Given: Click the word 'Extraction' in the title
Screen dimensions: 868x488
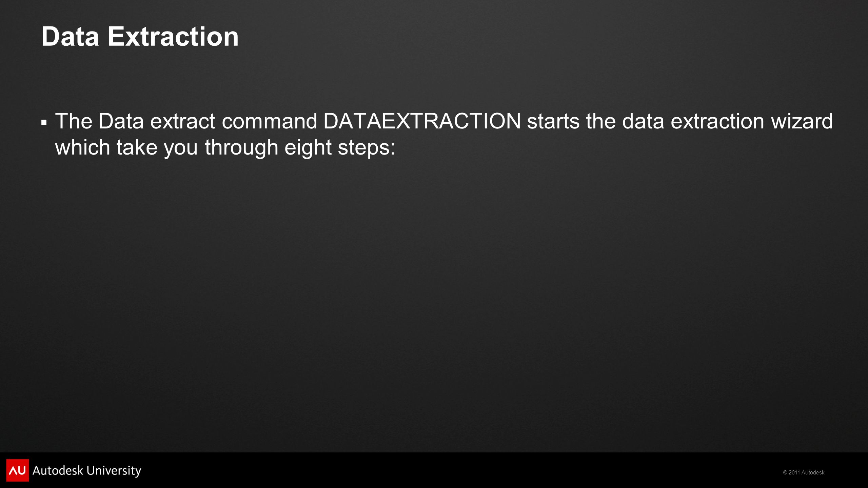Looking at the screenshot, I should coord(173,36).
